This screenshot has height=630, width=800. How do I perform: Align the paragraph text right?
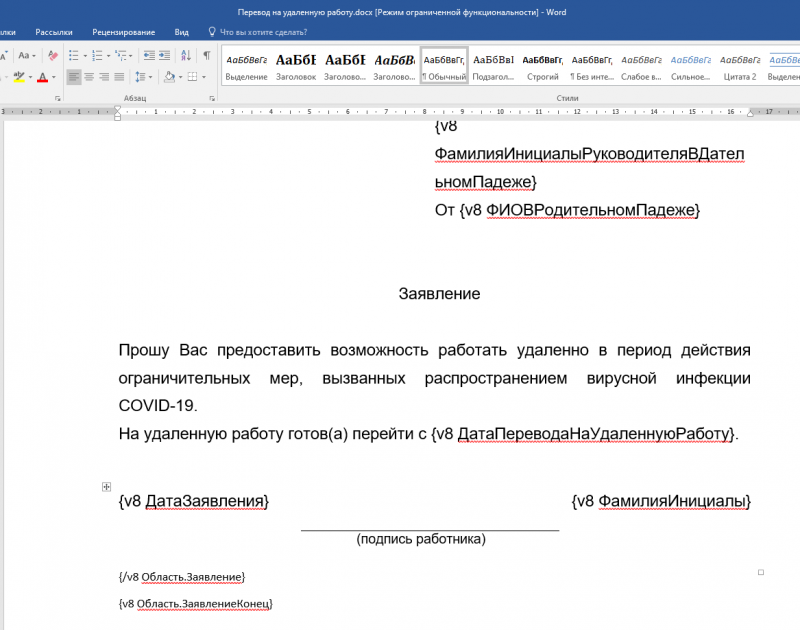point(104,77)
